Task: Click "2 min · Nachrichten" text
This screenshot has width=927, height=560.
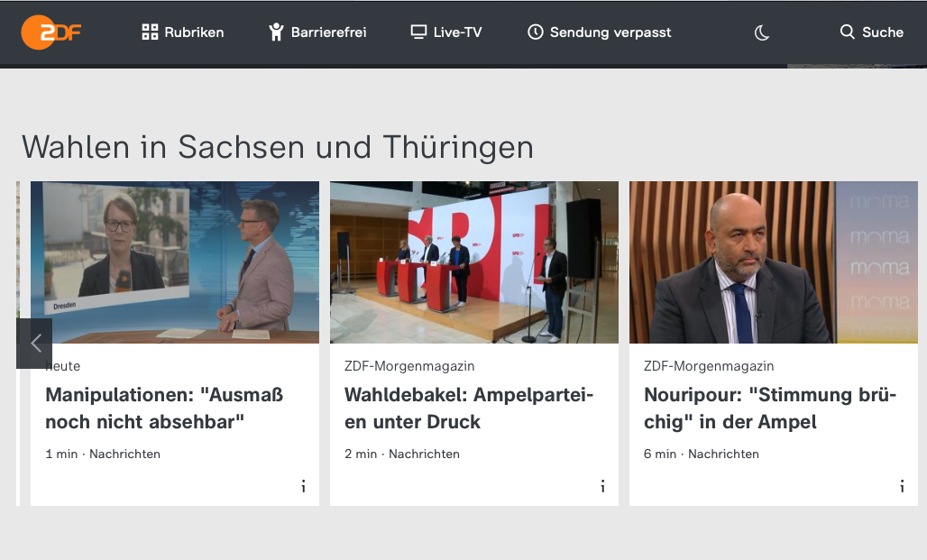Action: (x=402, y=454)
